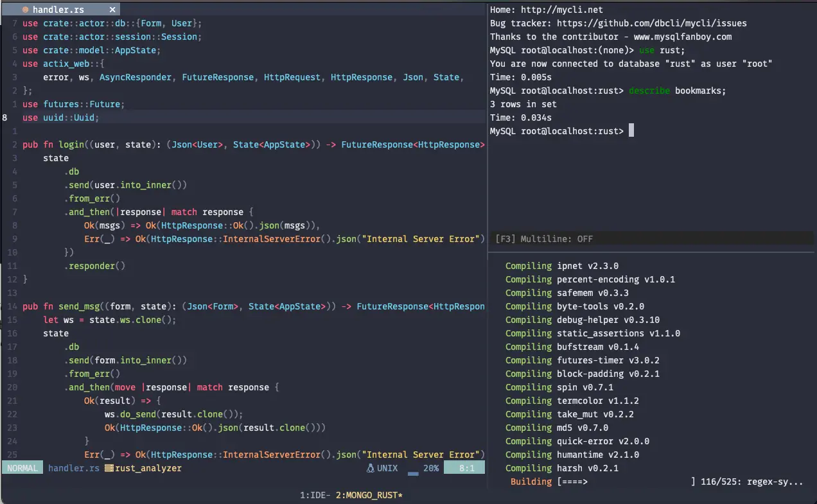The image size is (817, 504).
Task: Click the modified dot in handler.rs tab
Action: (25, 10)
